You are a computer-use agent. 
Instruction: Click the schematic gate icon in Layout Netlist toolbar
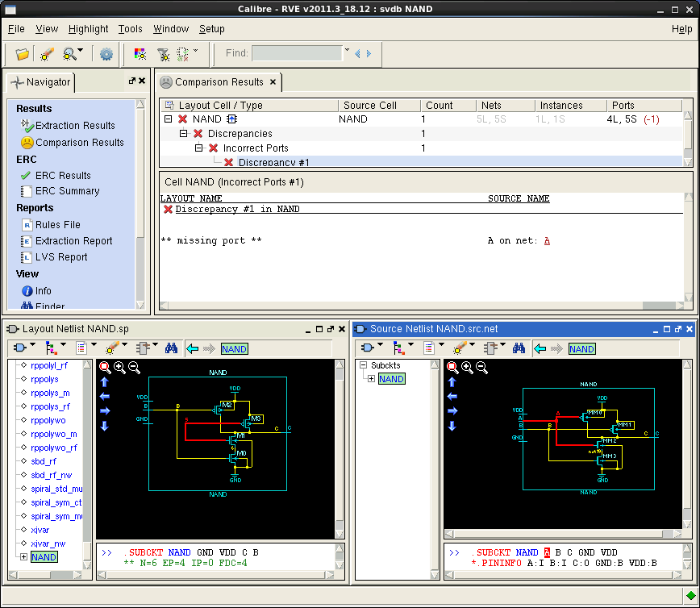[20, 348]
